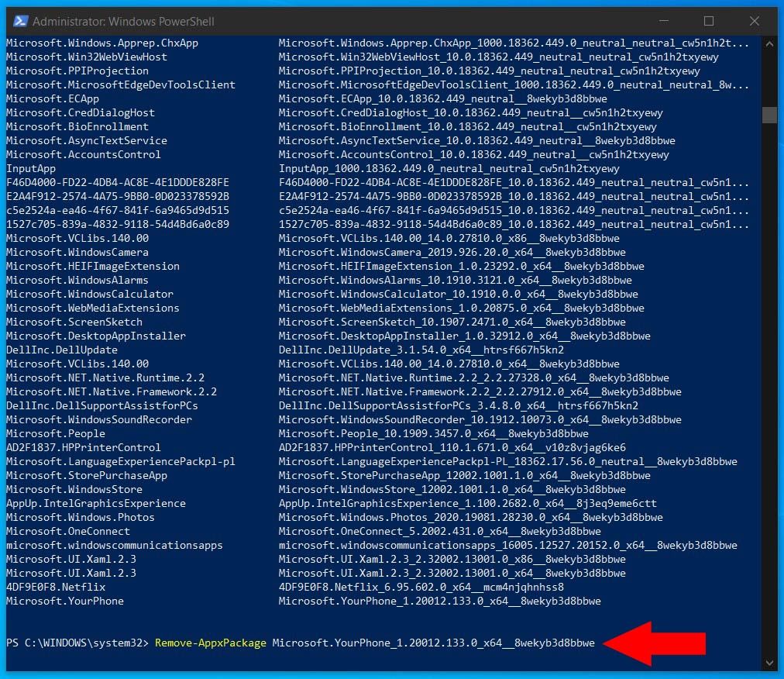
Task: Click Microsoft.WindowsStore_12002.1001.1.0_x64 full package name
Action: click(452, 489)
